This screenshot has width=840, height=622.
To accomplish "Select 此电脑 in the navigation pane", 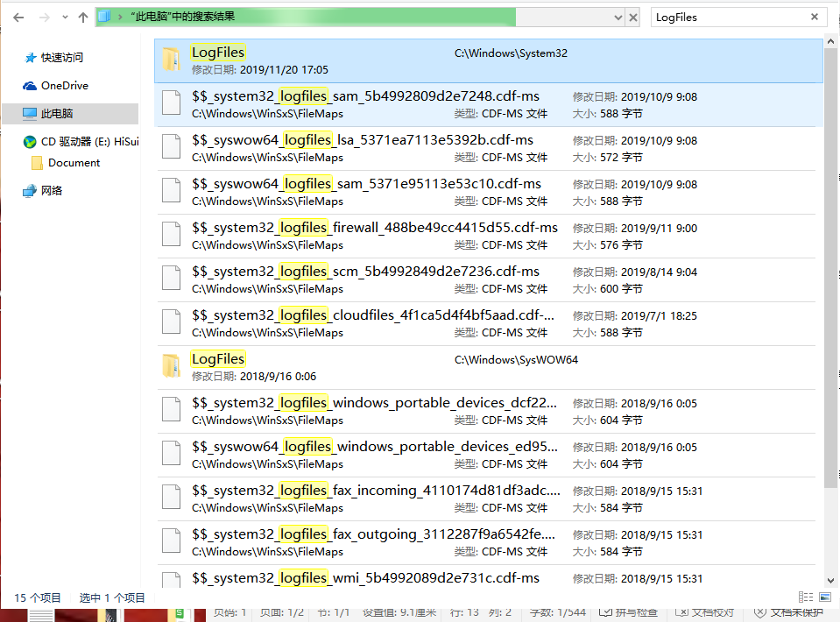I will coord(57,114).
